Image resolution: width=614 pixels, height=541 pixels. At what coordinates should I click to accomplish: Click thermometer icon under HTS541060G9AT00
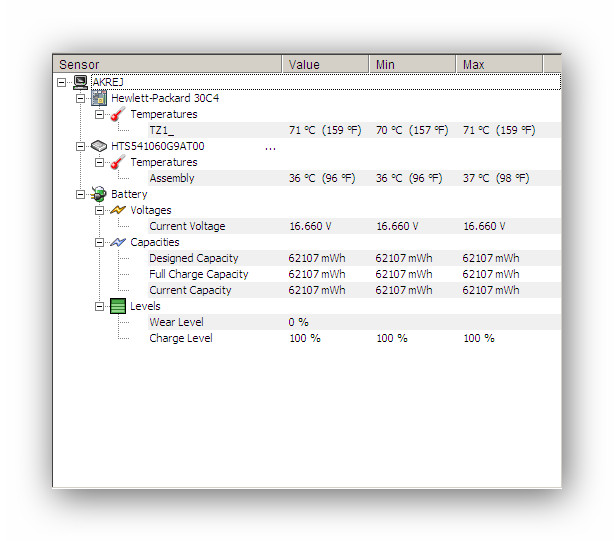click(x=118, y=162)
